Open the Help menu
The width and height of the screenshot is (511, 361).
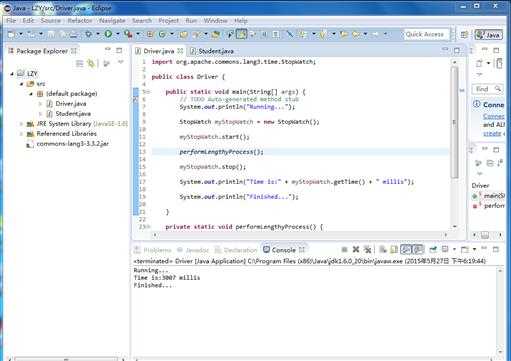pos(241,21)
